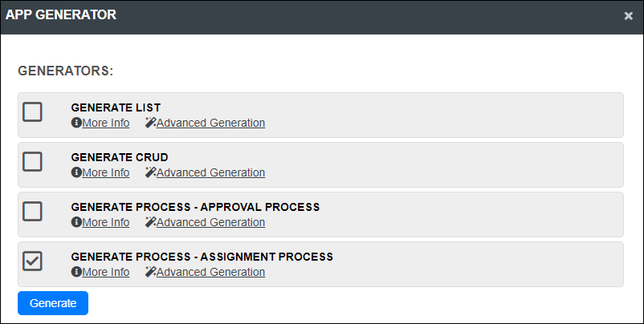This screenshot has height=324, width=644.
Task: Click the blue Generate button
Action: (x=53, y=303)
